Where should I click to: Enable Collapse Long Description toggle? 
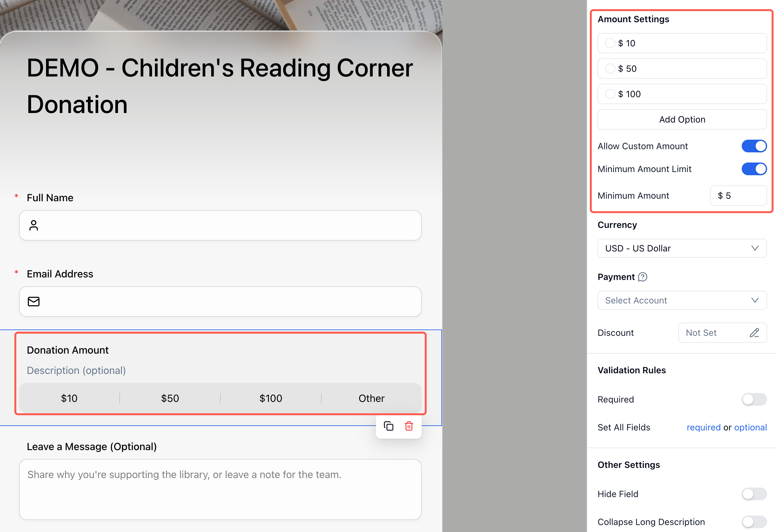754,522
